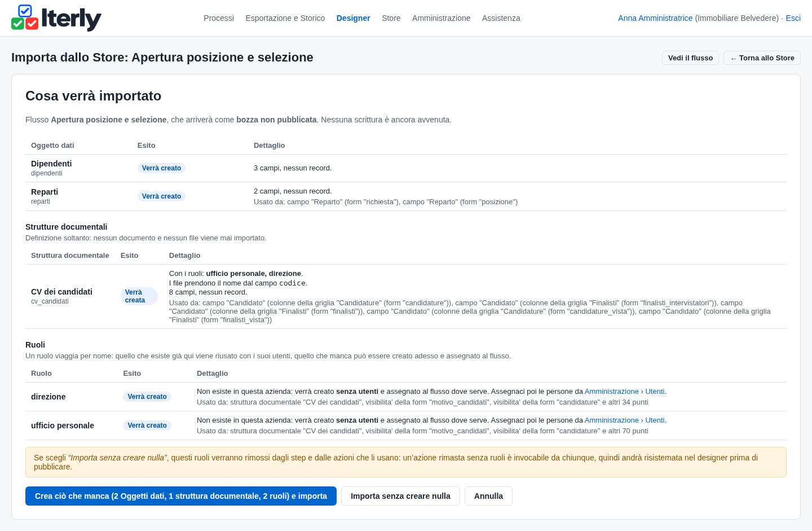The height and width of the screenshot is (531, 812).
Task: Go to Esportazione e Storico
Action: click(285, 18)
